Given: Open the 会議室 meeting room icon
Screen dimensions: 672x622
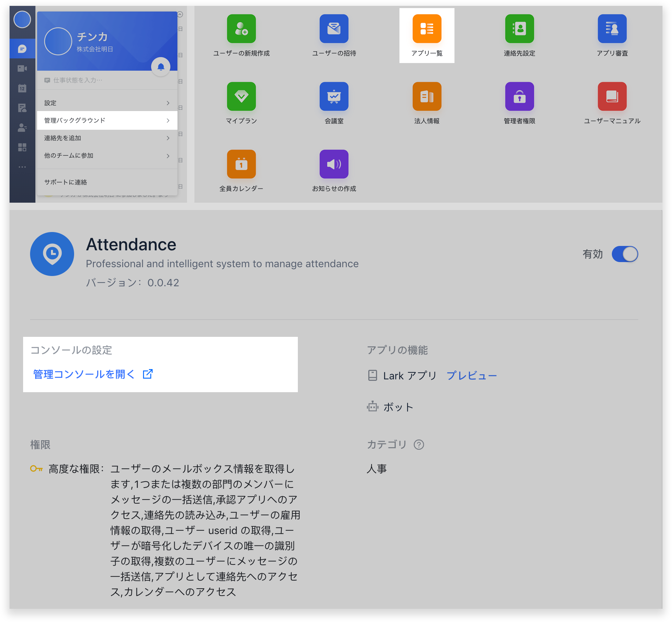Looking at the screenshot, I should click(x=334, y=97).
